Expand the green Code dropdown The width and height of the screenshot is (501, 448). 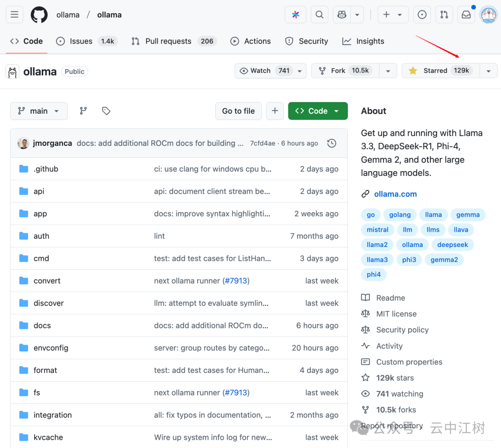(x=318, y=111)
